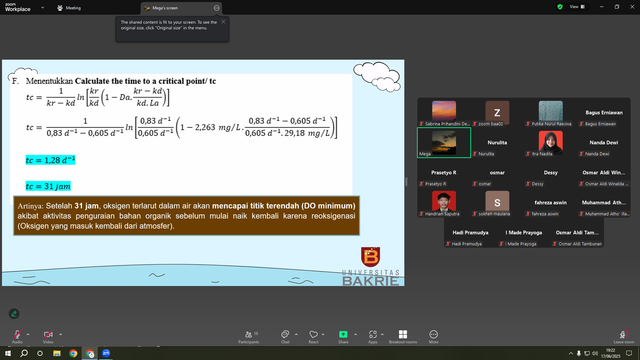Expand chat options arrow next to Chat
Screen dimensions: 640x360
[296, 334]
